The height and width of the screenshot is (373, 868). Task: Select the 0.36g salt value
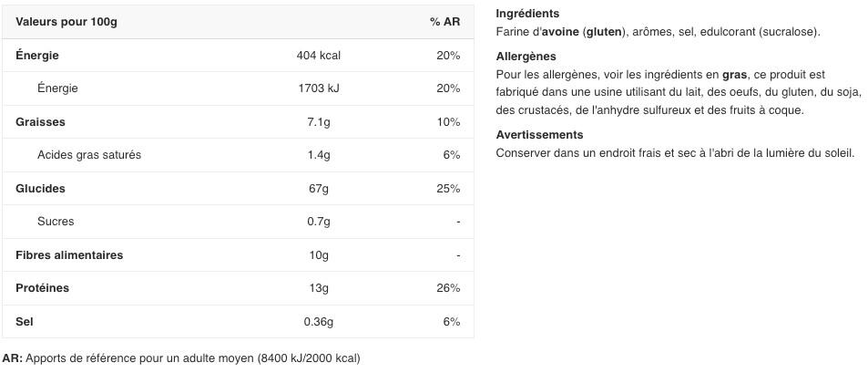[x=319, y=322]
